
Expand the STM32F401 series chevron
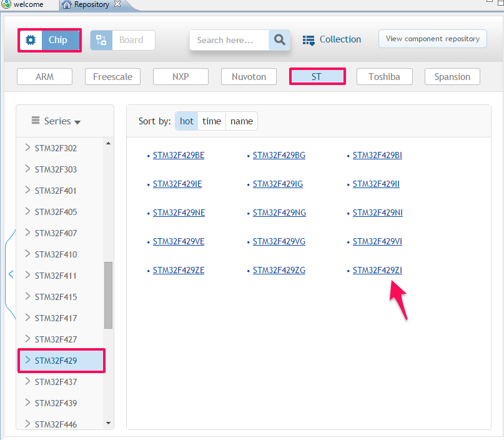(x=27, y=190)
